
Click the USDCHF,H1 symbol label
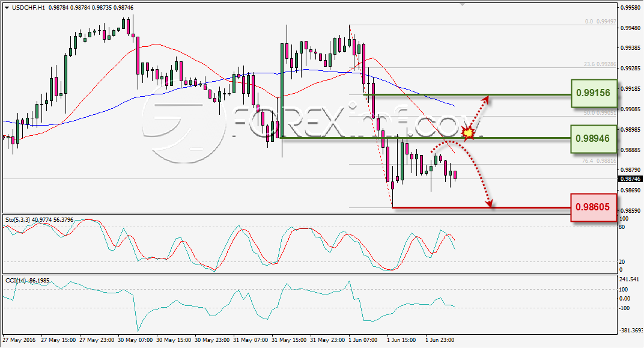pos(29,7)
